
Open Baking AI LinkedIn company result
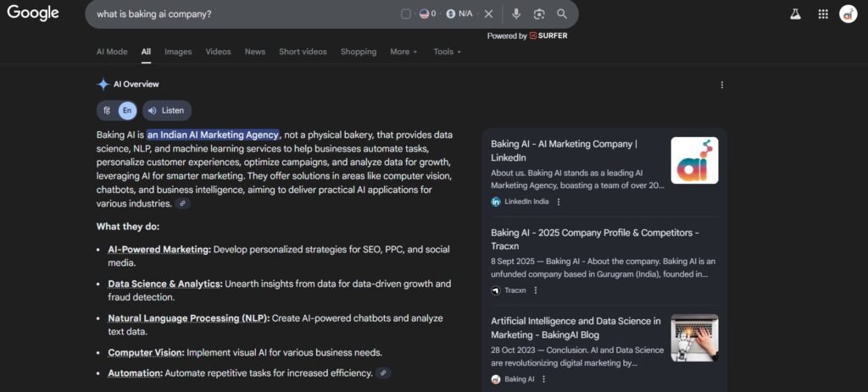[564, 151]
